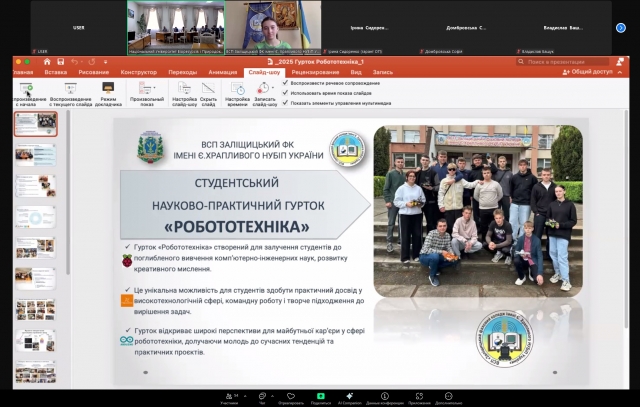Open Приложения apps in Zoom toolbar

tap(419, 398)
